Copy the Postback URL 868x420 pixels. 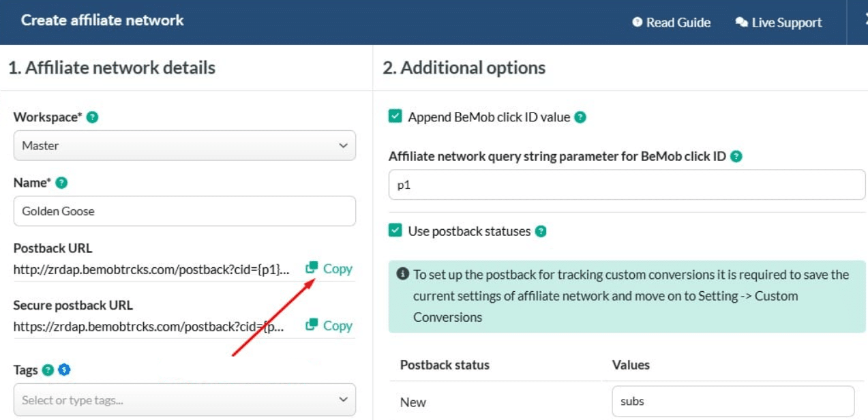329,269
